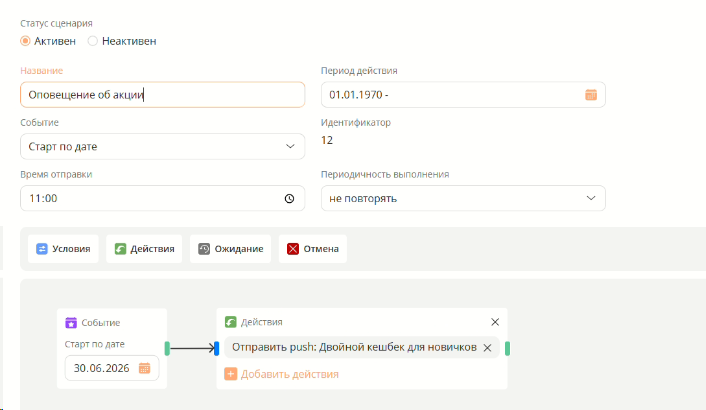Click the Идентификатор value 12
Screen dimensions: 706x410
pos(327,140)
